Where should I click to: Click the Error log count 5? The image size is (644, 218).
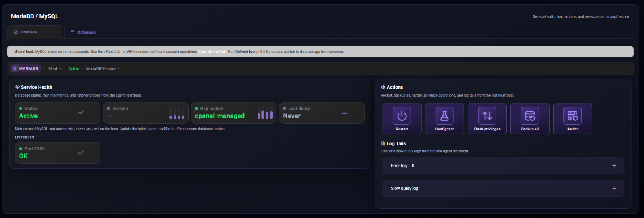[x=413, y=166]
